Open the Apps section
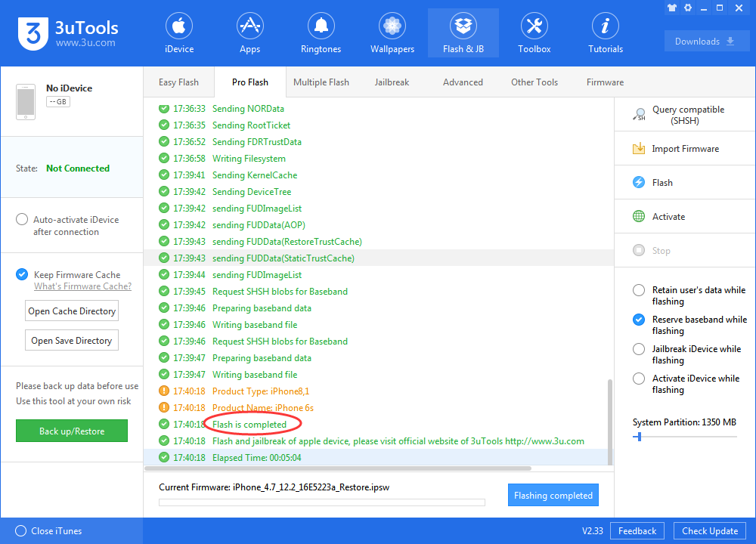Viewport: 756px width, 544px height. coord(249,33)
